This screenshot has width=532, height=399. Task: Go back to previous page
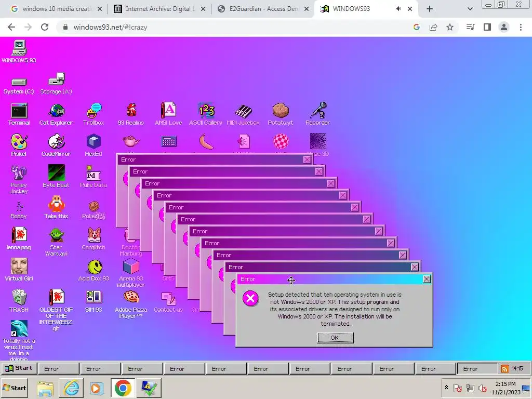click(x=11, y=27)
